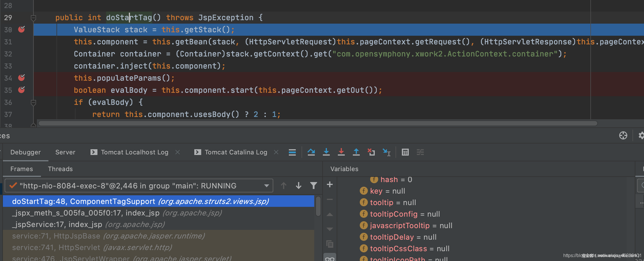Image resolution: width=644 pixels, height=261 pixels.
Task: Select the service:741 HttpServlet frame
Action: pos(159,247)
